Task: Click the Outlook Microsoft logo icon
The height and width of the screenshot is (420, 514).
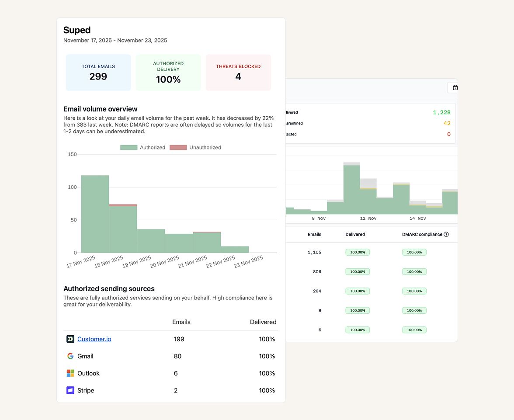Action: pos(70,373)
